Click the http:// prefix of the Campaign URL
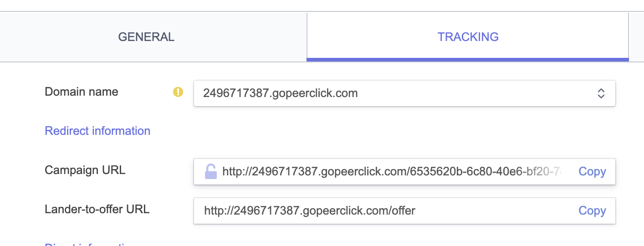 point(234,172)
